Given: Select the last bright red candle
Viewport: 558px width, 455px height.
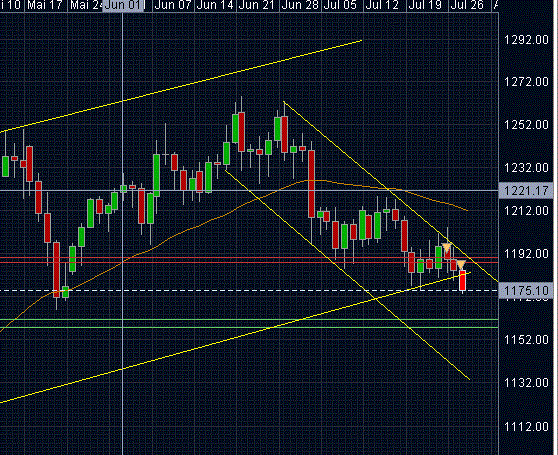Looking at the screenshot, I should point(463,281).
